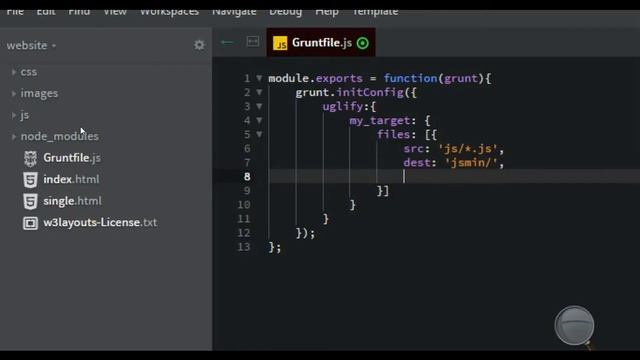
Task: Open Gruntfile.js in the file tree
Action: (x=72, y=158)
